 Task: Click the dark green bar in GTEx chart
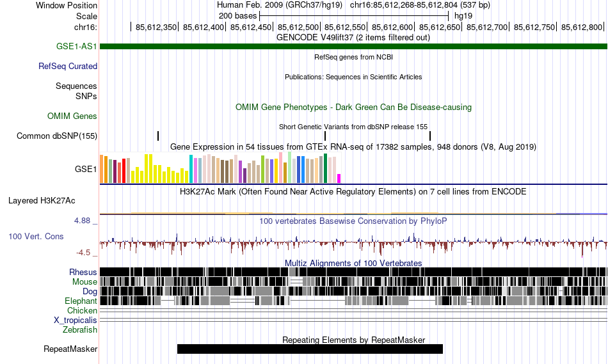tap(325, 168)
